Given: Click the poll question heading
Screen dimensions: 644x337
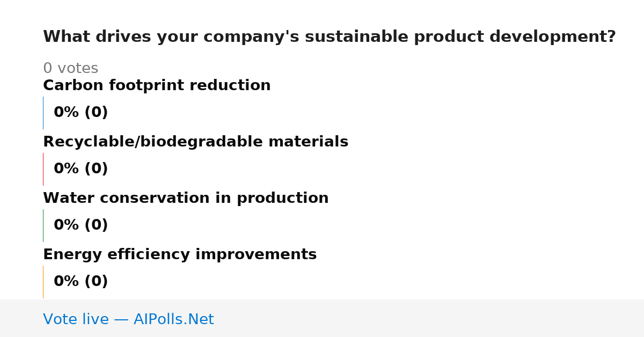Looking at the screenshot, I should tap(330, 36).
